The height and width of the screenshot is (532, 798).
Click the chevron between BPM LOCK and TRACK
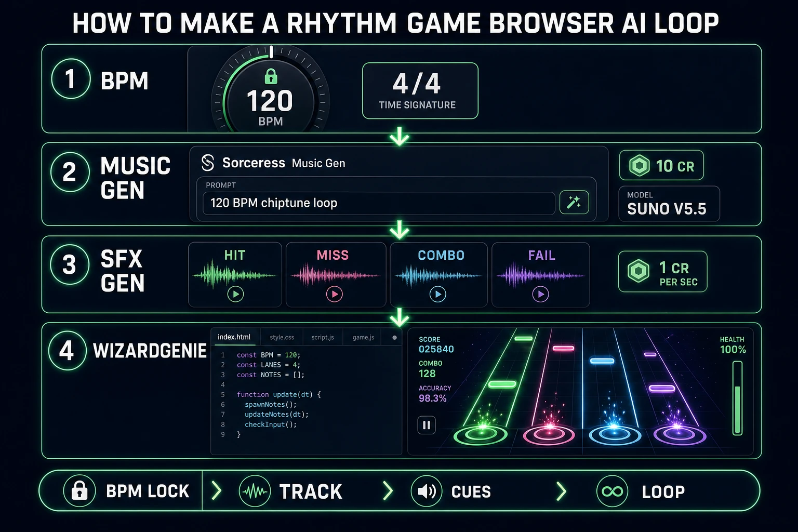pyautogui.click(x=217, y=490)
